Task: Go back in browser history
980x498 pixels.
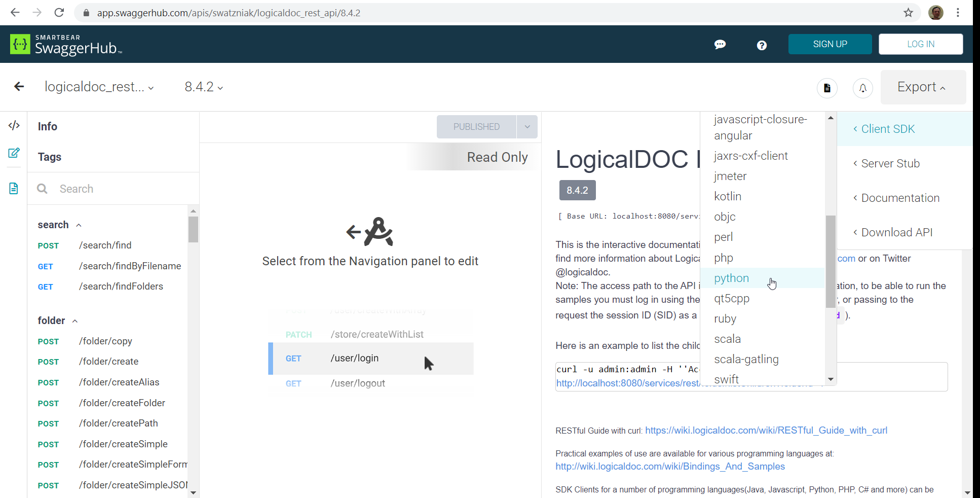Action: pyautogui.click(x=15, y=13)
